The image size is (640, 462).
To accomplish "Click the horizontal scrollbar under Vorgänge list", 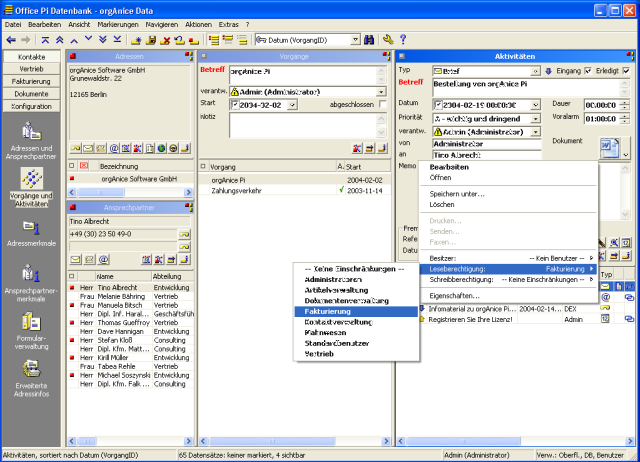I will coord(294,441).
